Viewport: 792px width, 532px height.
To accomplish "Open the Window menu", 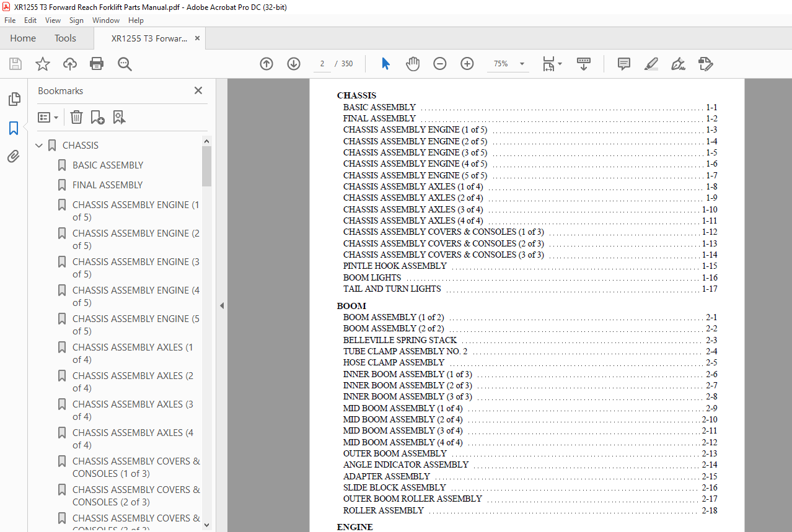I will pyautogui.click(x=106, y=20).
